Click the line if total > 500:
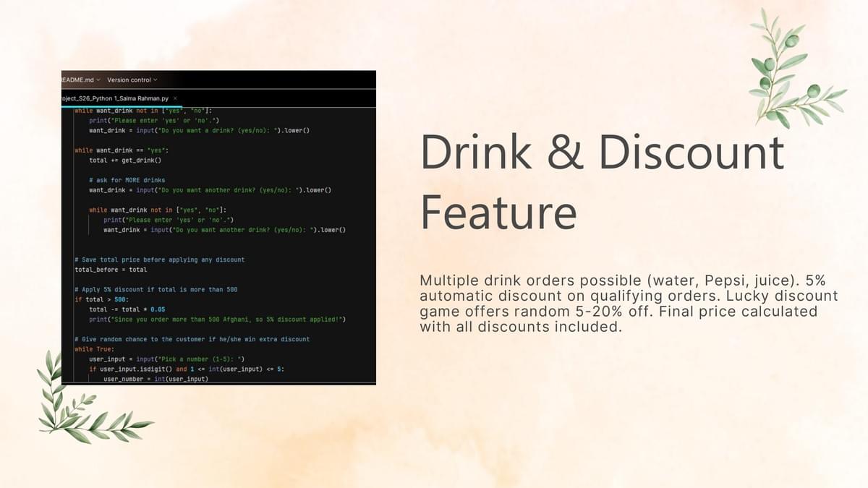868x488 pixels. tap(101, 299)
